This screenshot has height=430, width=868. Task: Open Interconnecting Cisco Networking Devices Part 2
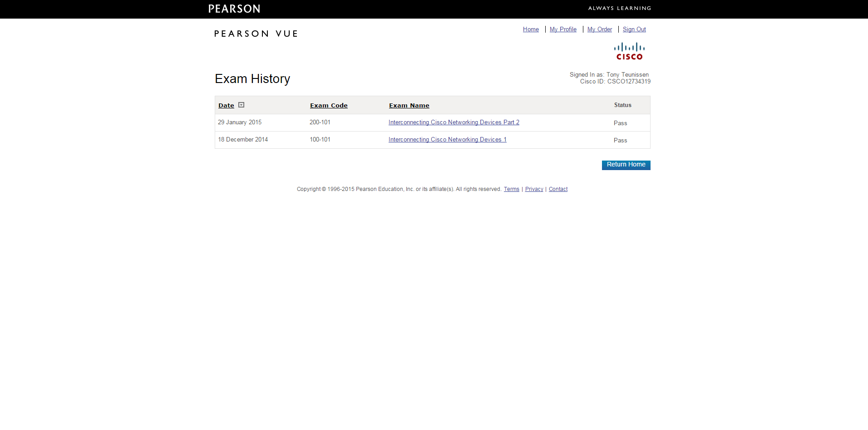tap(454, 122)
